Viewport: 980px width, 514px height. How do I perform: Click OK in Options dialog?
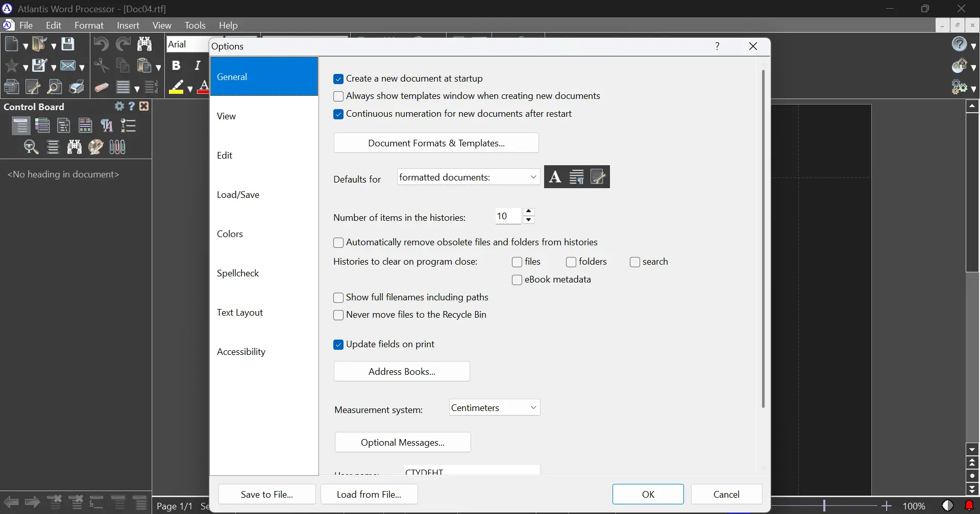(x=648, y=495)
